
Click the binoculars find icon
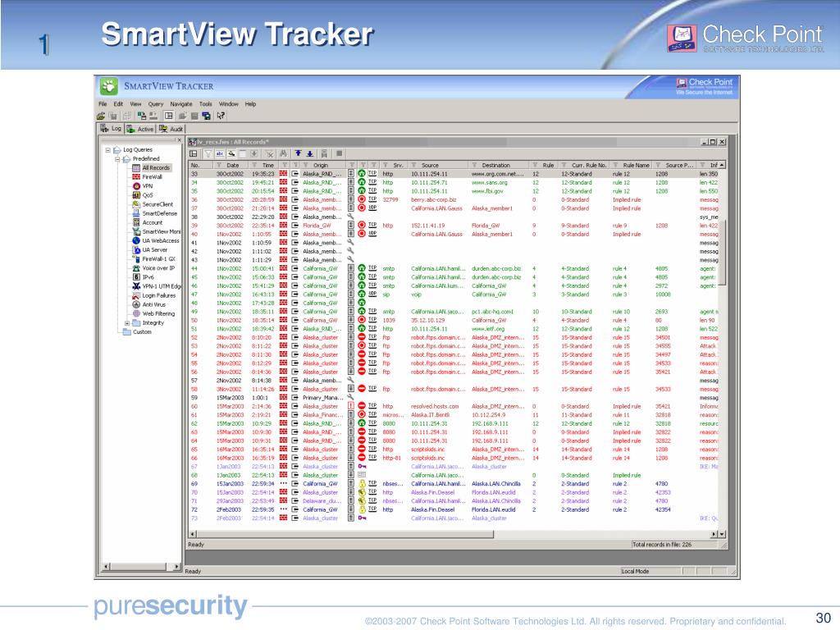tap(283, 153)
